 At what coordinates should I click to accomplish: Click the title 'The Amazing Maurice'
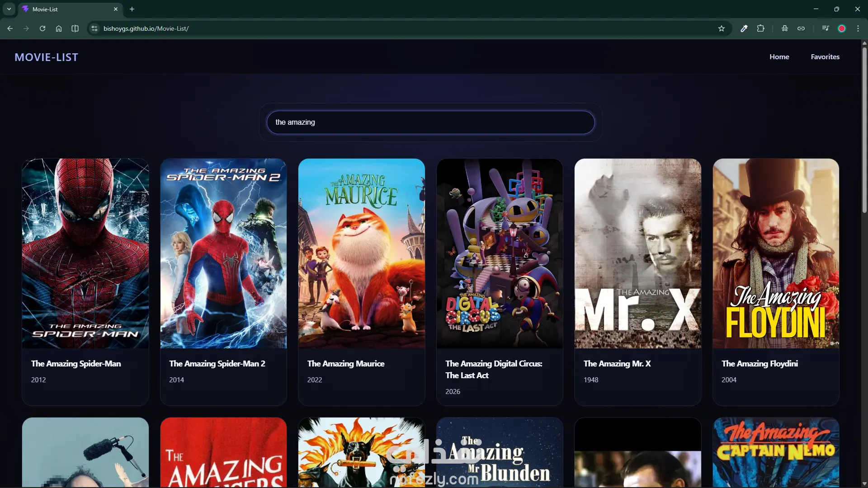point(346,364)
